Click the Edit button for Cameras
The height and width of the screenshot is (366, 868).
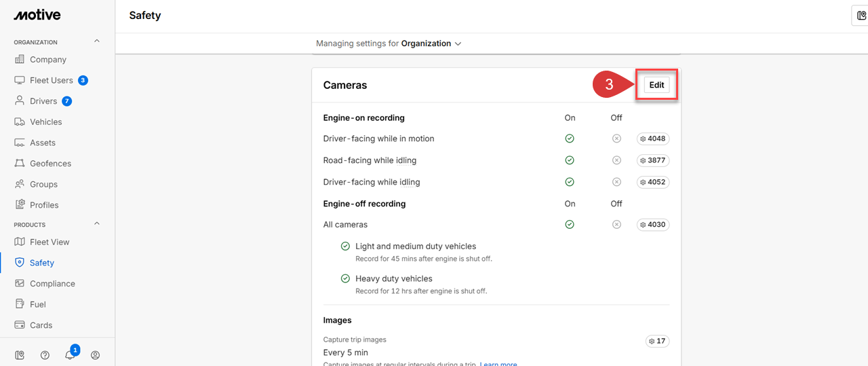click(656, 85)
